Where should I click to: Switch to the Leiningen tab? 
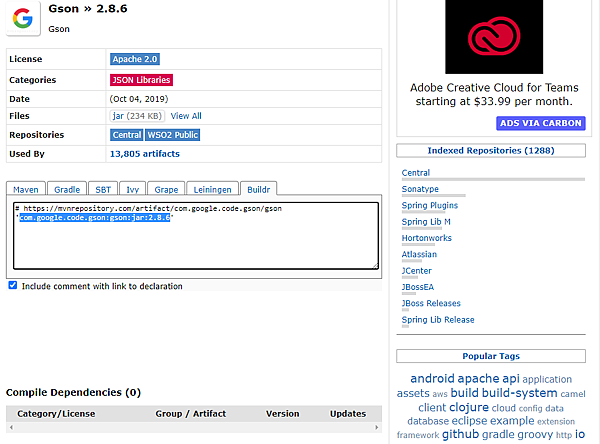pos(212,189)
